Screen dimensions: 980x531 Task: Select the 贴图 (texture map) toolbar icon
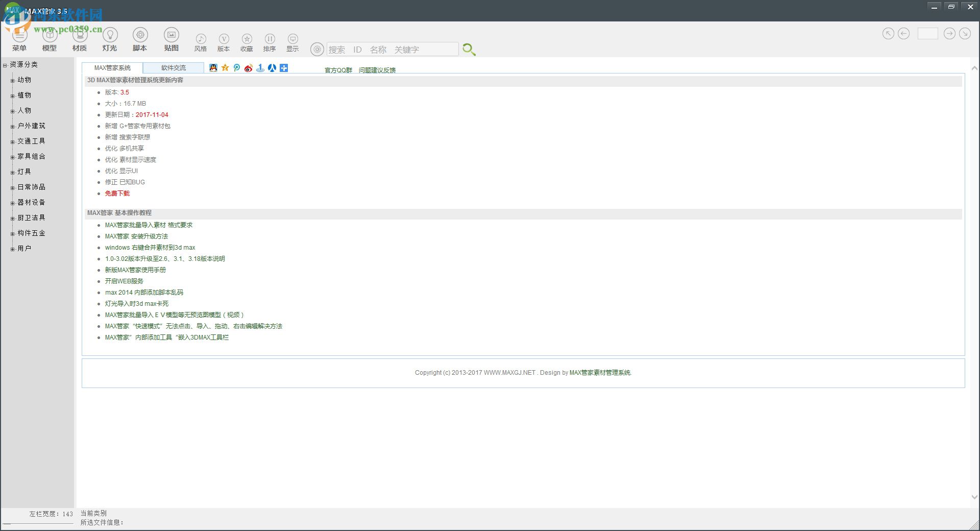pyautogui.click(x=171, y=35)
